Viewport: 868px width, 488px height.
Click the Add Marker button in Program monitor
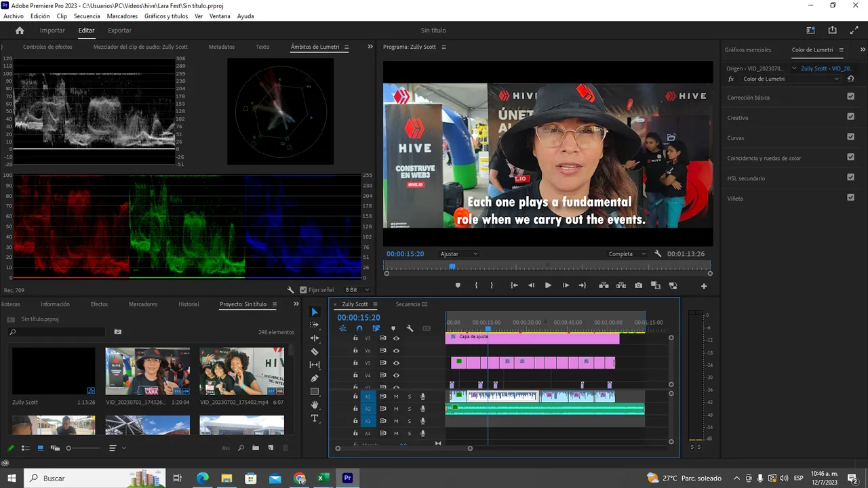point(458,285)
